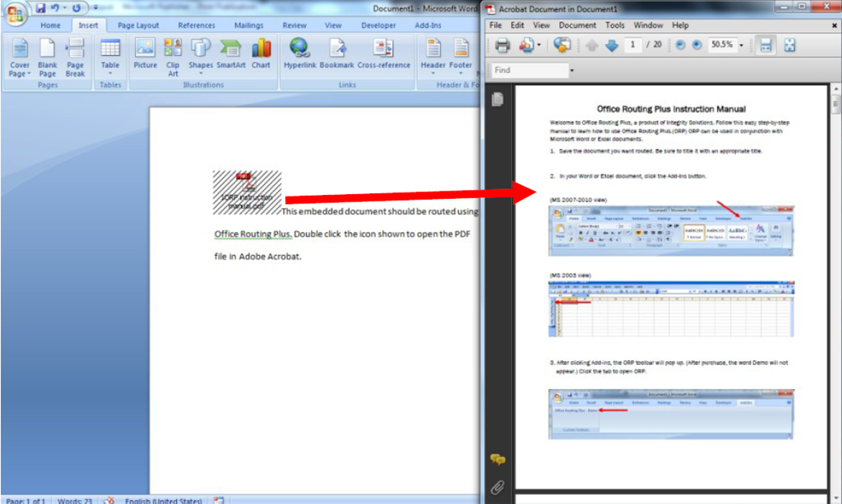Screen dimensions: 842x504
Task: Insert a Hyperlink
Action: [299, 53]
